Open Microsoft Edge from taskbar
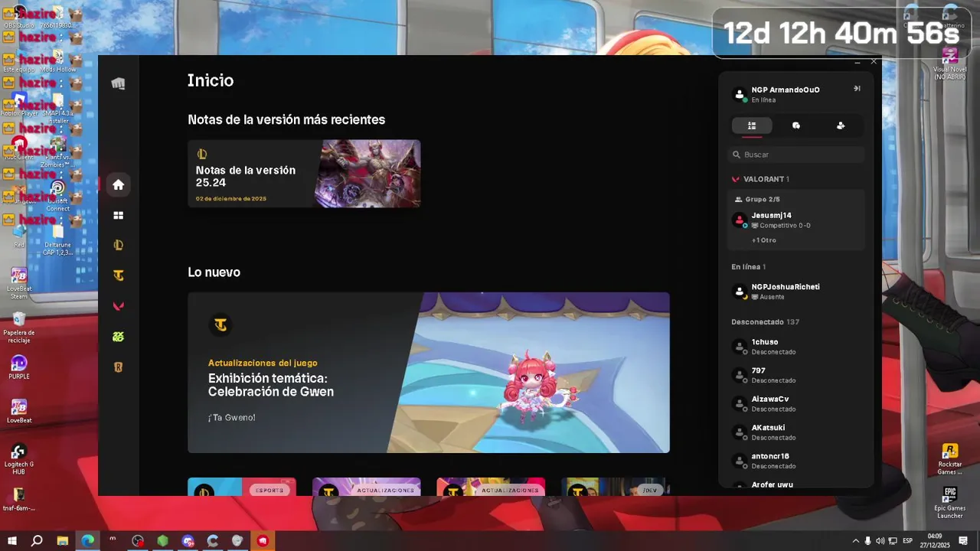Viewport: 980px width, 551px height. 88,541
